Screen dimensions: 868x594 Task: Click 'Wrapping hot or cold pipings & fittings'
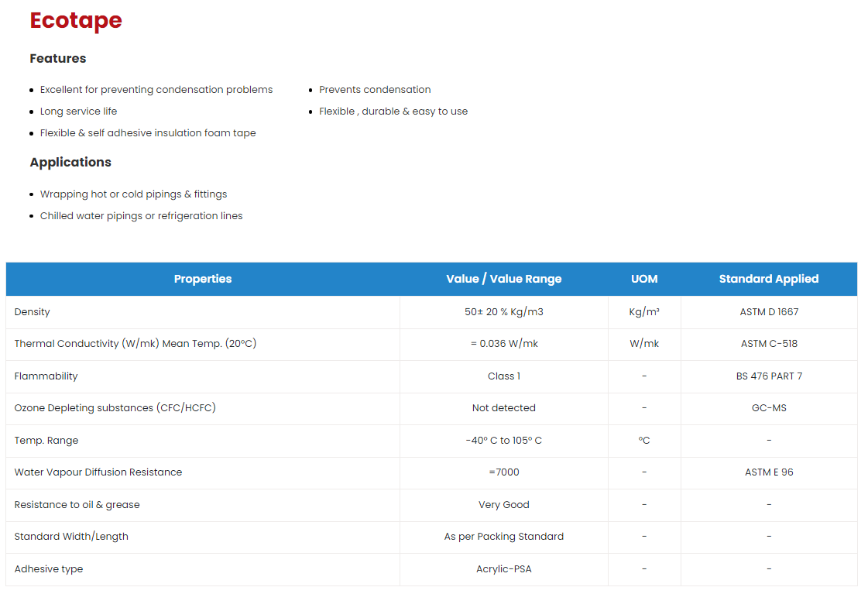[133, 194]
